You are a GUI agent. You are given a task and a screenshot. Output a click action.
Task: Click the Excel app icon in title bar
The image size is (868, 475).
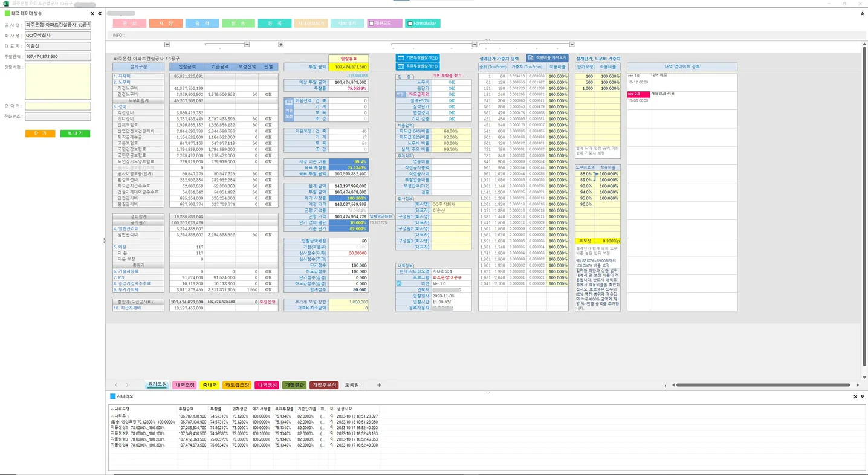6,4
